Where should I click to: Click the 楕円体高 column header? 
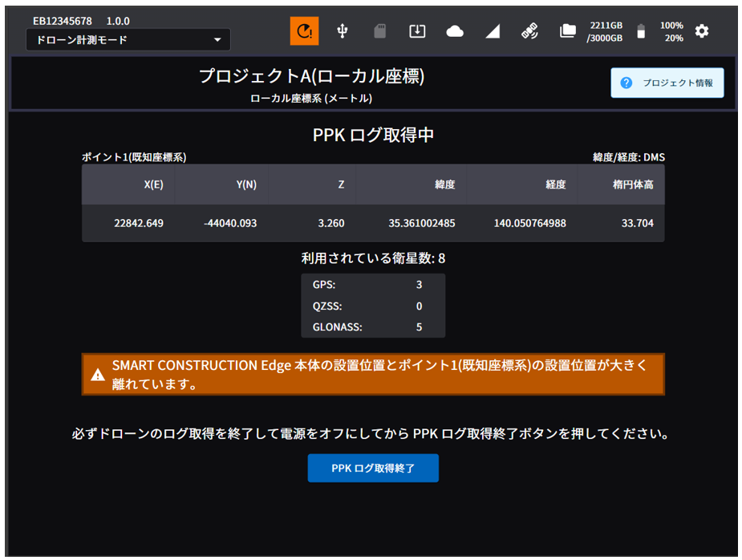pyautogui.click(x=632, y=185)
